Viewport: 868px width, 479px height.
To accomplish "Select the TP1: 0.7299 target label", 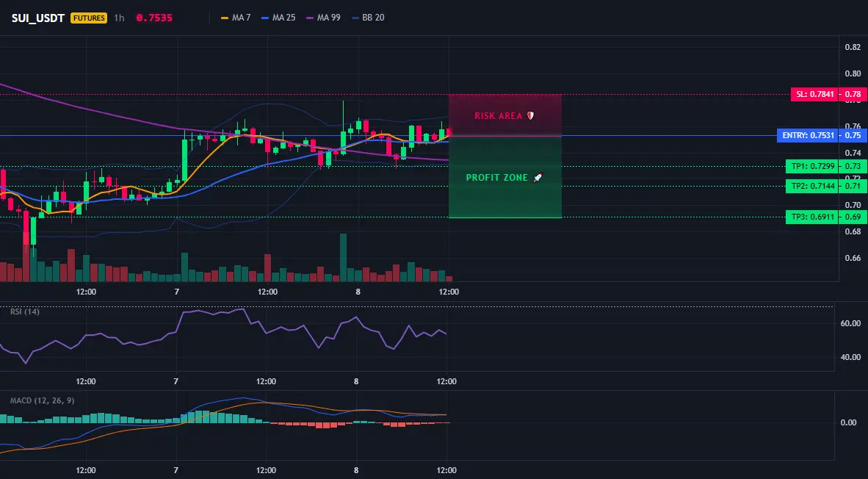I will pyautogui.click(x=811, y=166).
